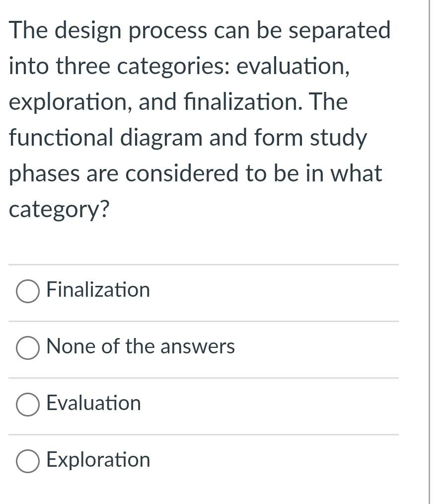Click the empty circle beside Evaluation

(x=27, y=404)
